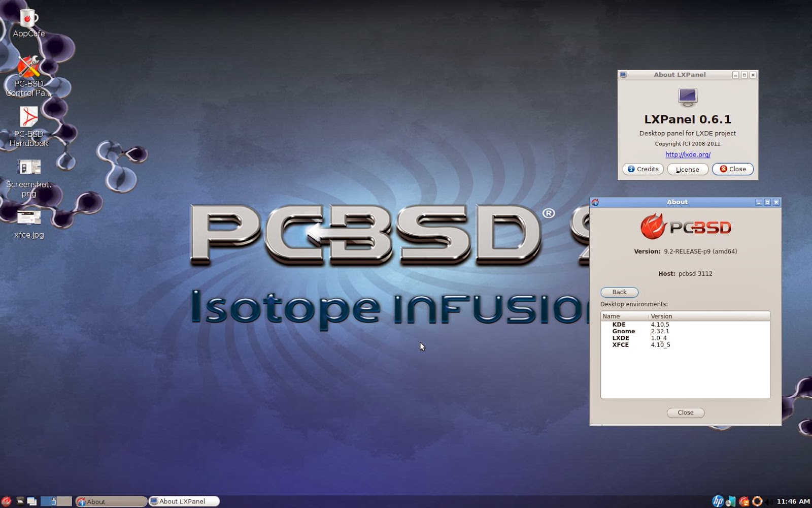Click the HP icon in the system tray
This screenshot has height=508, width=812.
pos(718,502)
